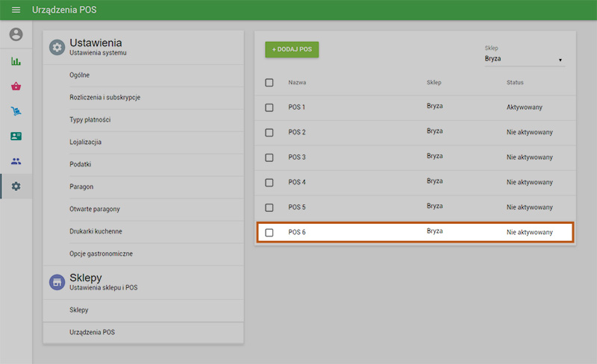The height and width of the screenshot is (364, 597).
Task: Toggle the select-all checkbox in table header
Action: (x=269, y=82)
